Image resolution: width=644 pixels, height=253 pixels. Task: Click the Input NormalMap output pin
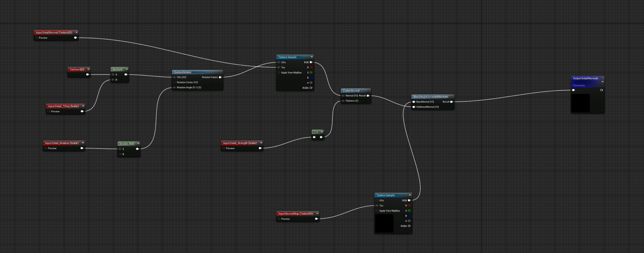317,219
